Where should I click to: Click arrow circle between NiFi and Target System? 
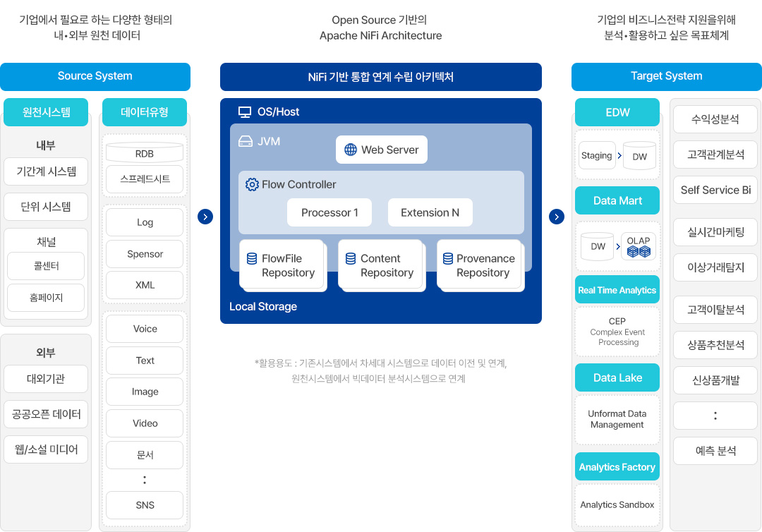point(557,217)
